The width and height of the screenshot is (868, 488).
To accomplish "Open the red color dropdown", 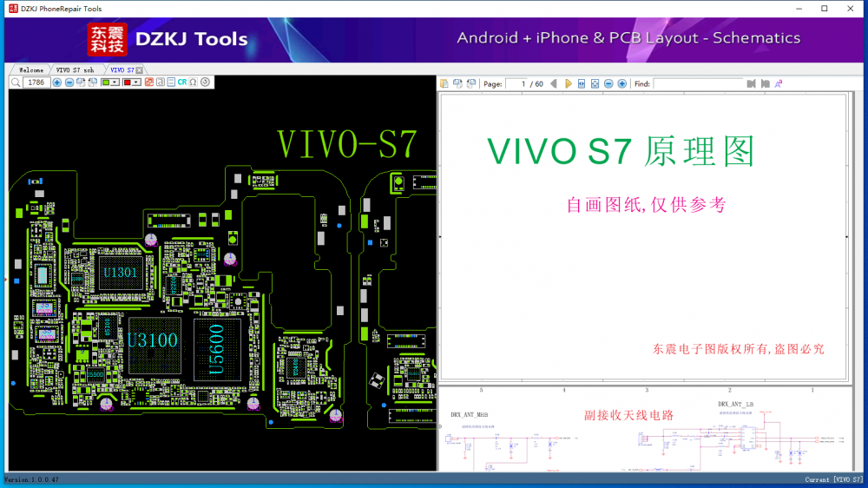I will click(x=137, y=82).
